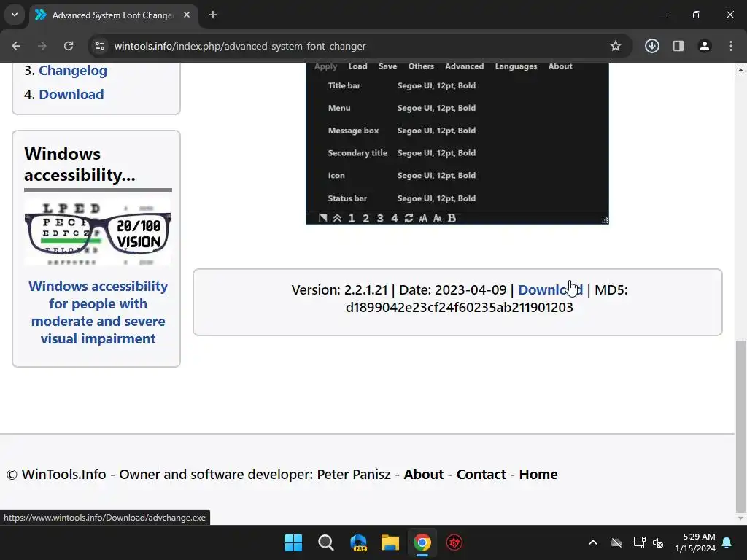
Task: Click the scrollbar up arrow
Action: [741, 70]
